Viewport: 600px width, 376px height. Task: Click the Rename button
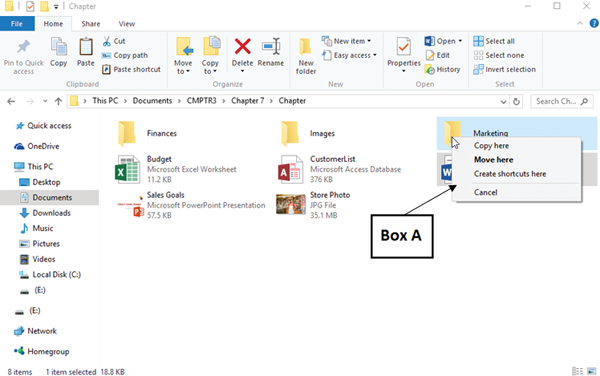click(x=271, y=52)
